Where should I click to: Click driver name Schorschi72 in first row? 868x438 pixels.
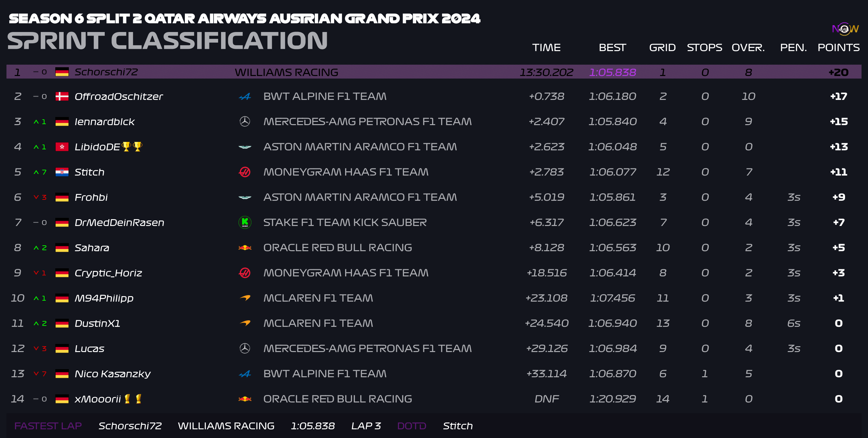106,72
